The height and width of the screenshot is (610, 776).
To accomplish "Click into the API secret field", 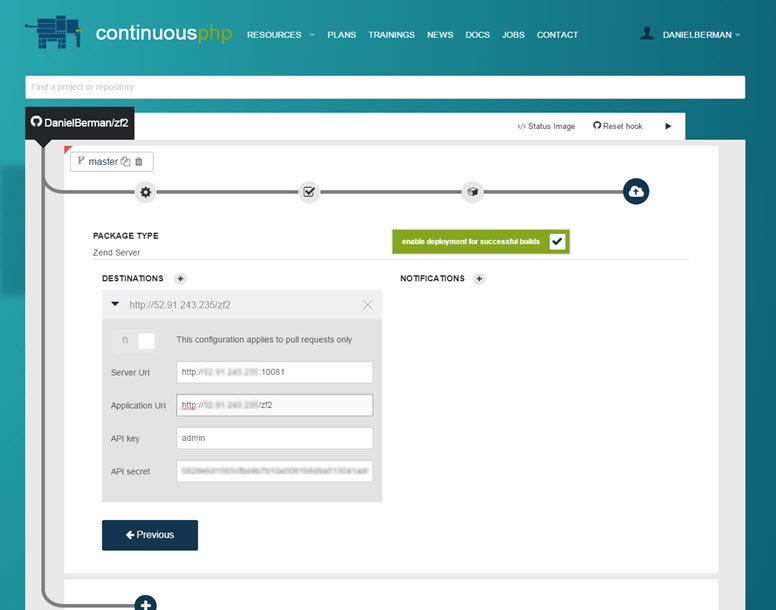I will (275, 471).
